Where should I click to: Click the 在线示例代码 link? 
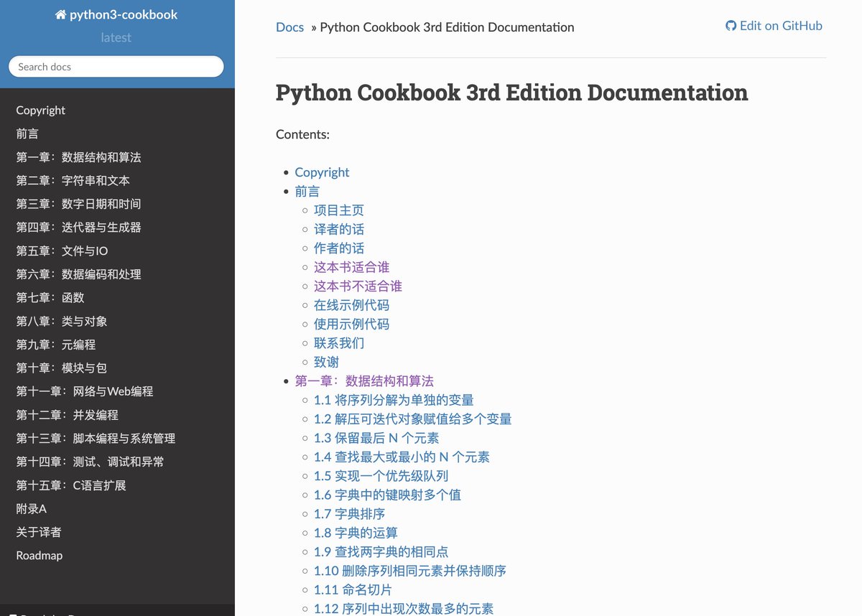[x=351, y=306]
